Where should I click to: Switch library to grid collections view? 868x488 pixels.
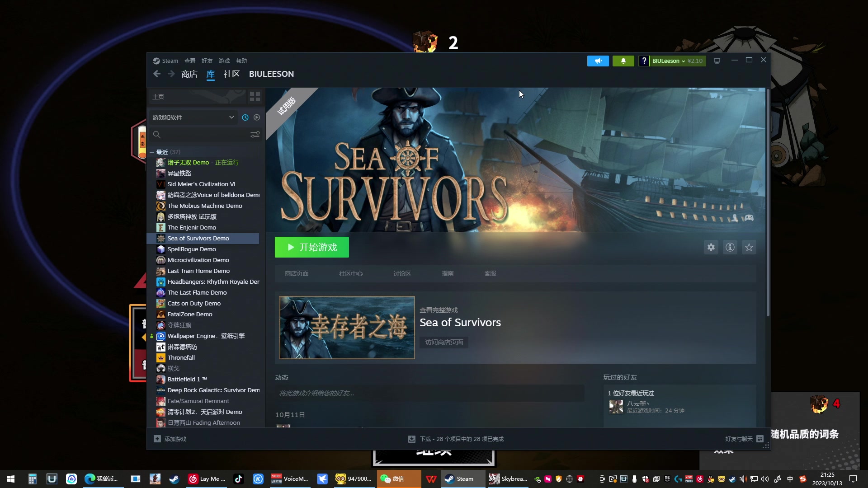[255, 97]
